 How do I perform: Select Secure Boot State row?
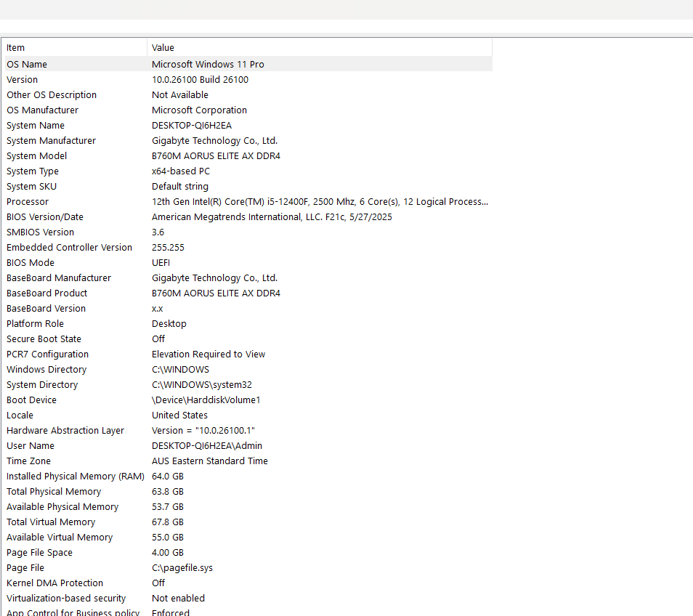click(x=248, y=339)
